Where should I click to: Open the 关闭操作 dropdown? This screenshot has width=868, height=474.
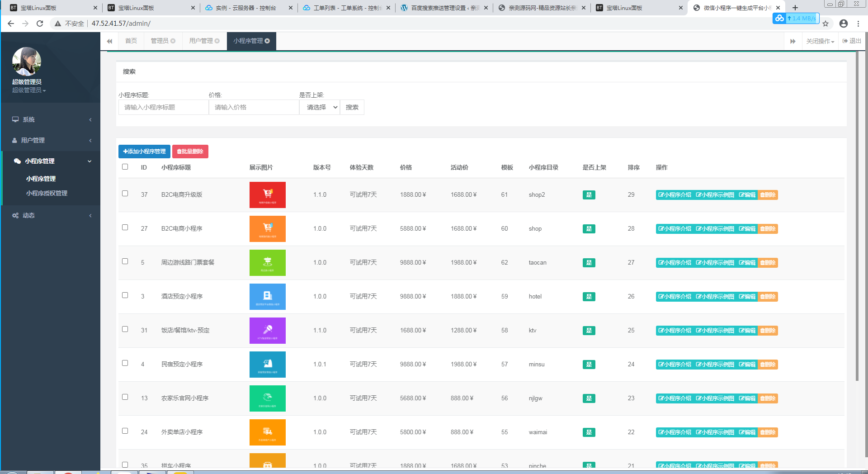[x=820, y=41]
